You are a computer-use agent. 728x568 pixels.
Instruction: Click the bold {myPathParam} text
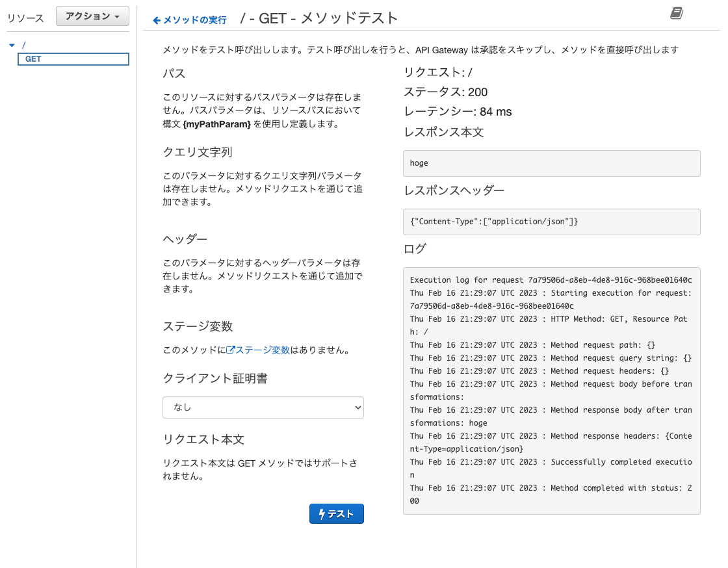pyautogui.click(x=217, y=123)
